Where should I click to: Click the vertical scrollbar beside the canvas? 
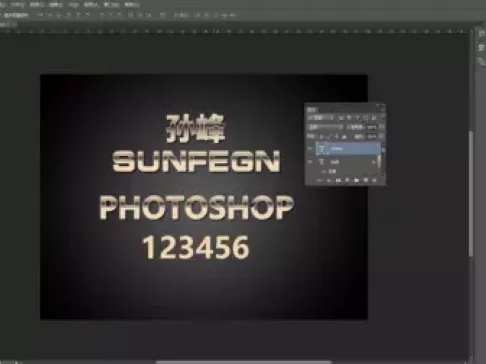471,193
